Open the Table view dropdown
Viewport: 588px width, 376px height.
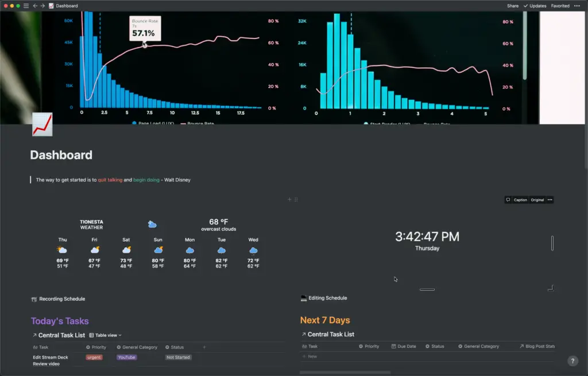pos(106,335)
